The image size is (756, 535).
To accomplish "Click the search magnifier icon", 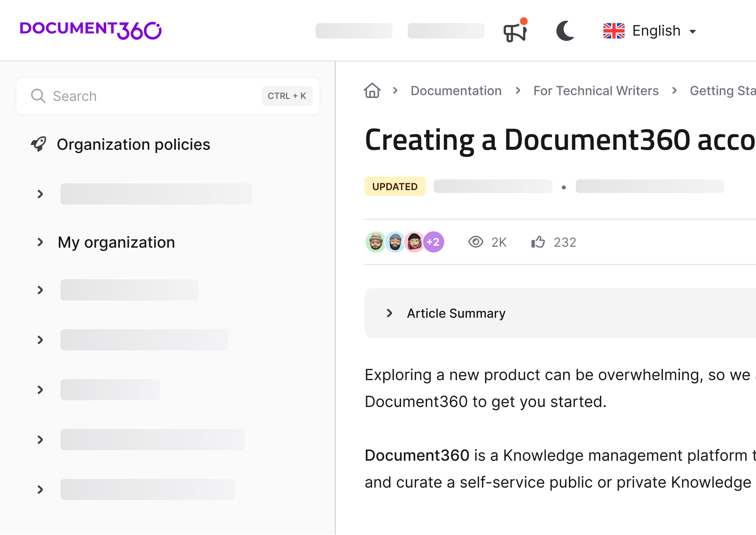I will 38,96.
